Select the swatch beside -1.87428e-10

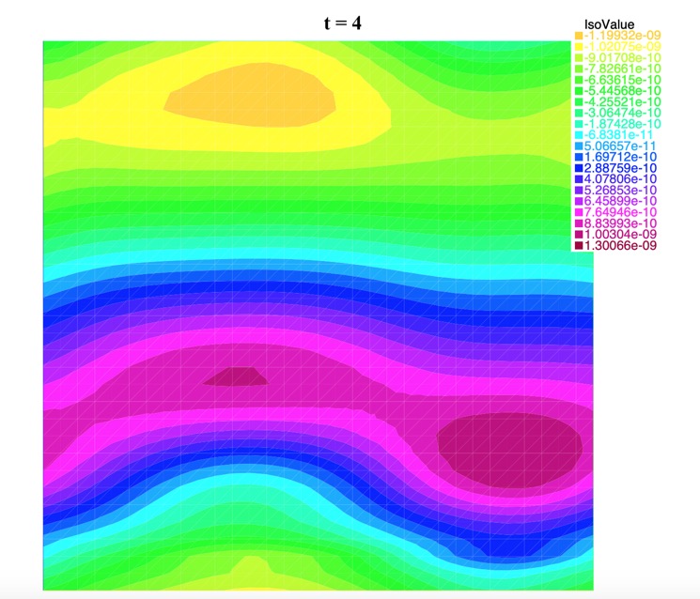pyautogui.click(x=579, y=124)
